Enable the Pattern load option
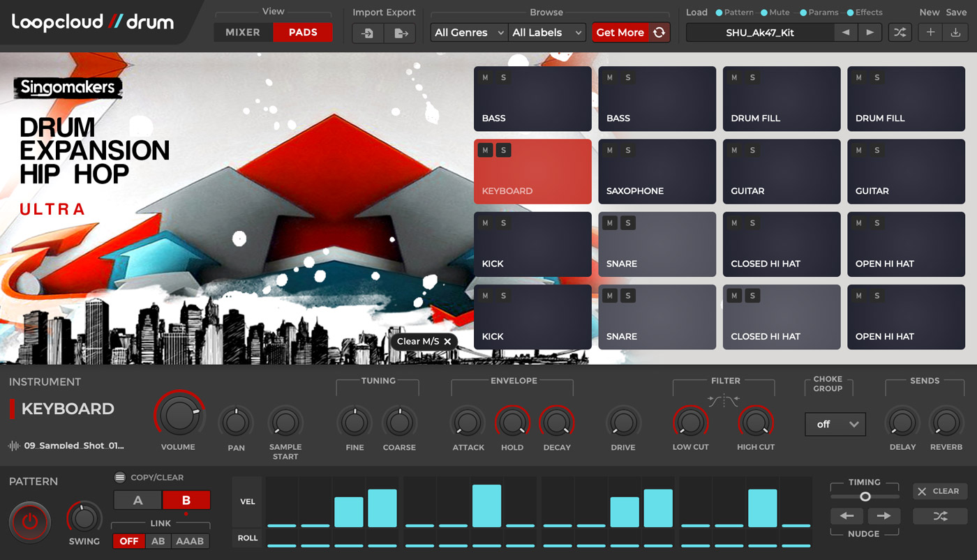 click(735, 13)
